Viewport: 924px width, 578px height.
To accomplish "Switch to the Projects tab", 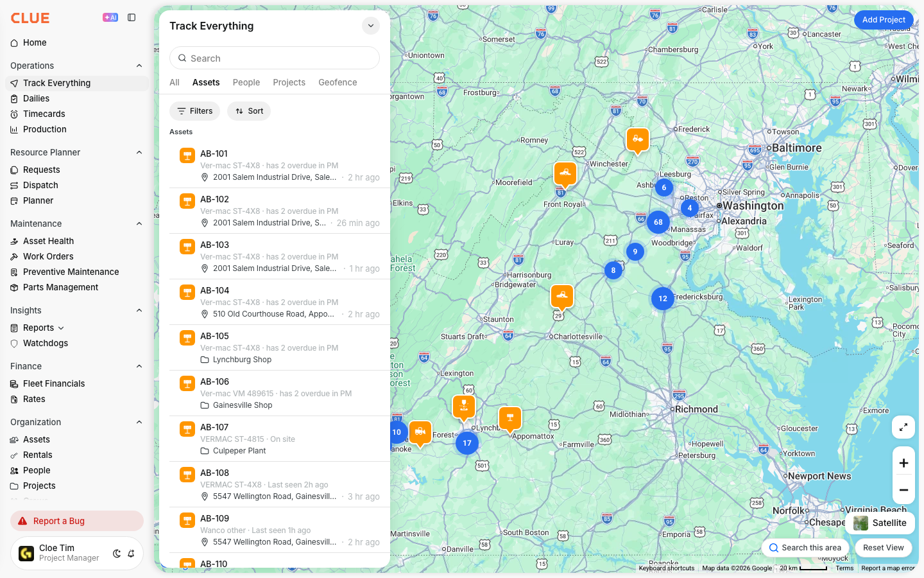I will 289,82.
